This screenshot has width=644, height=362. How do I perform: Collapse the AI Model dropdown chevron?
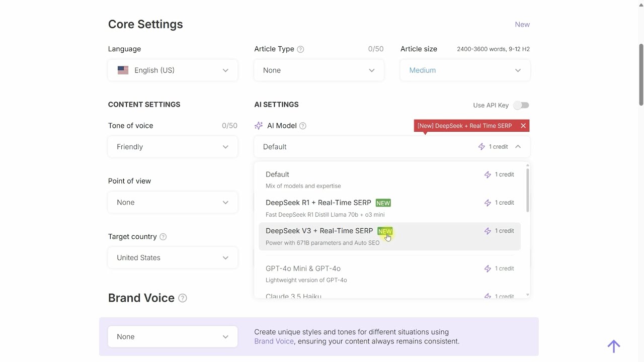(518, 147)
